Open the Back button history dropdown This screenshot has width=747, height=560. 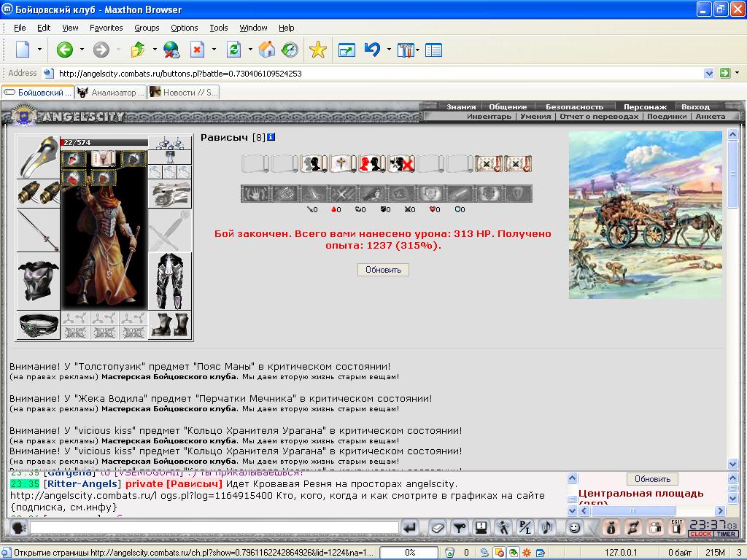(82, 49)
